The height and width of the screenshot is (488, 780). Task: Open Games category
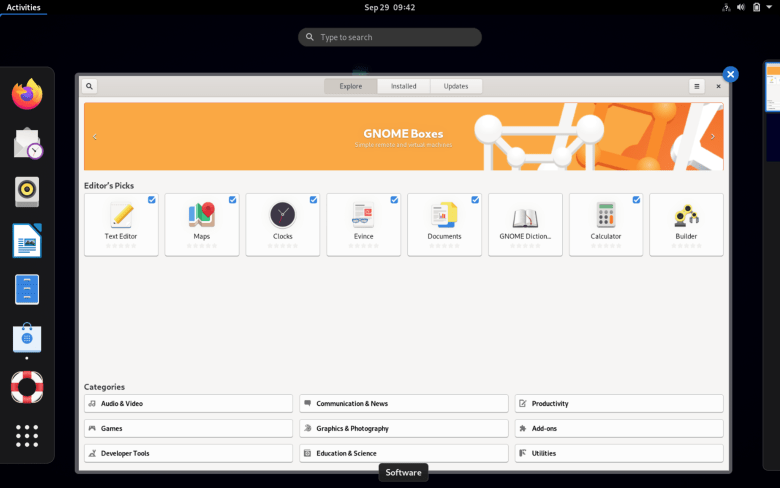[x=189, y=428]
